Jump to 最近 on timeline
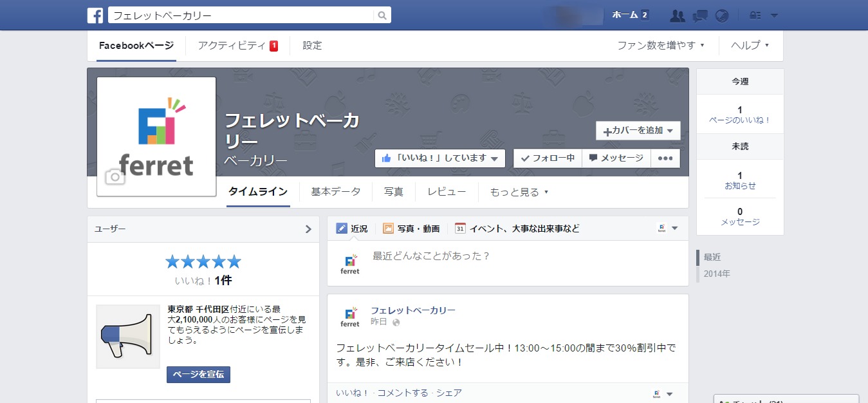The width and height of the screenshot is (868, 403). (x=712, y=258)
